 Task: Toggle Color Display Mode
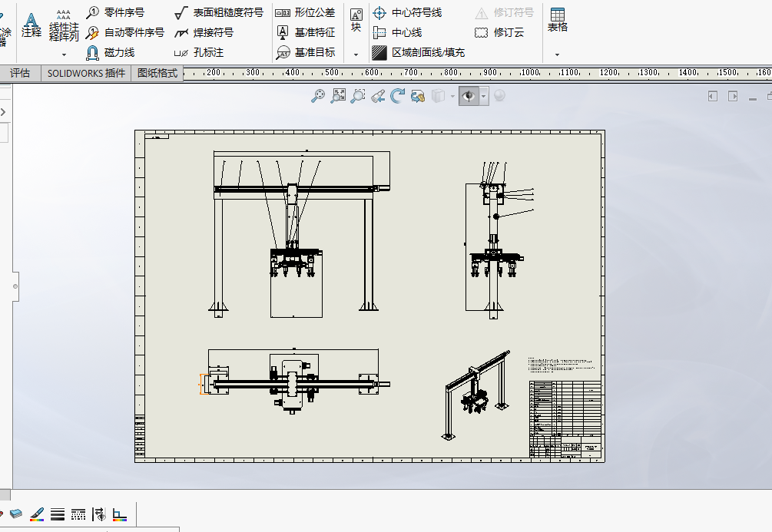pos(120,515)
